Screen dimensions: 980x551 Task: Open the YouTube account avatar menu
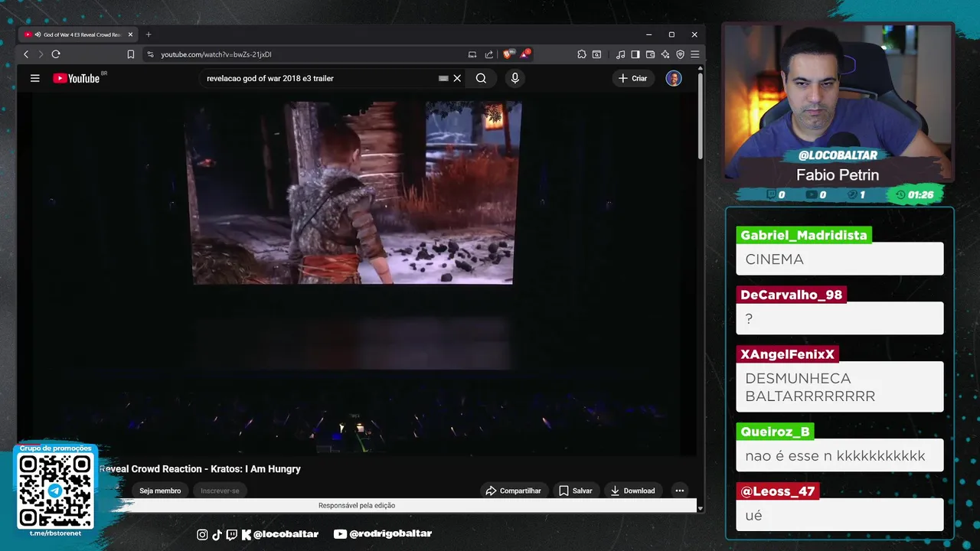pyautogui.click(x=674, y=78)
